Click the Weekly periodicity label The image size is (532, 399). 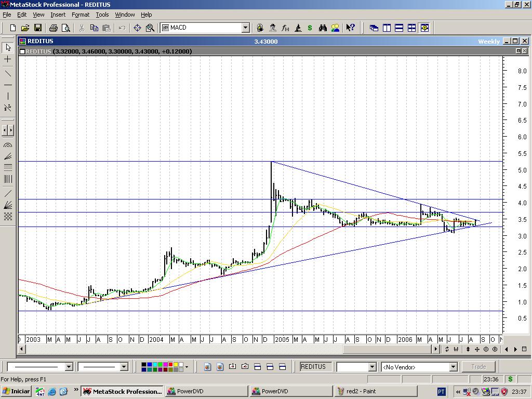tap(488, 42)
